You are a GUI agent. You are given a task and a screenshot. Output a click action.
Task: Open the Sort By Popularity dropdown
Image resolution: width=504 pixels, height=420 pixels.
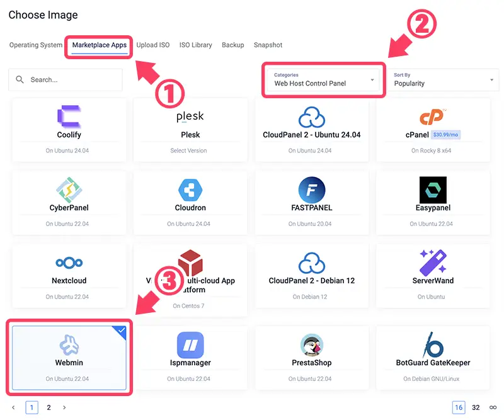444,80
